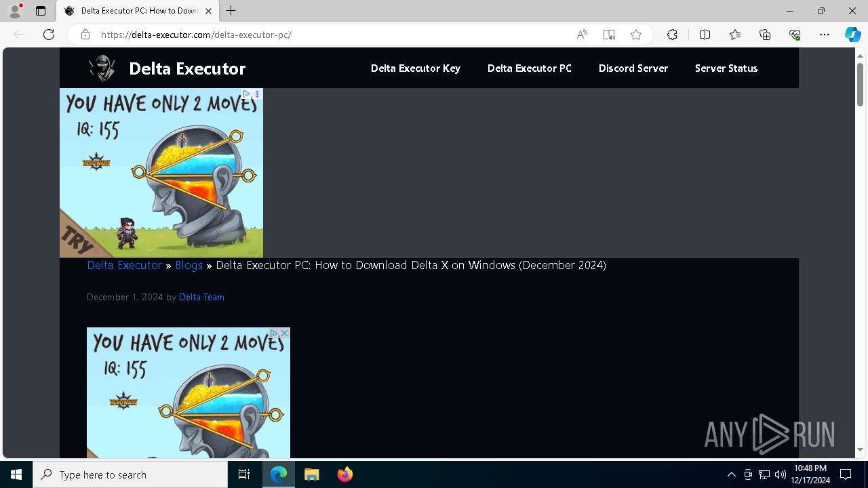Toggle split screen view
Viewport: 868px width, 488px height.
tap(705, 35)
